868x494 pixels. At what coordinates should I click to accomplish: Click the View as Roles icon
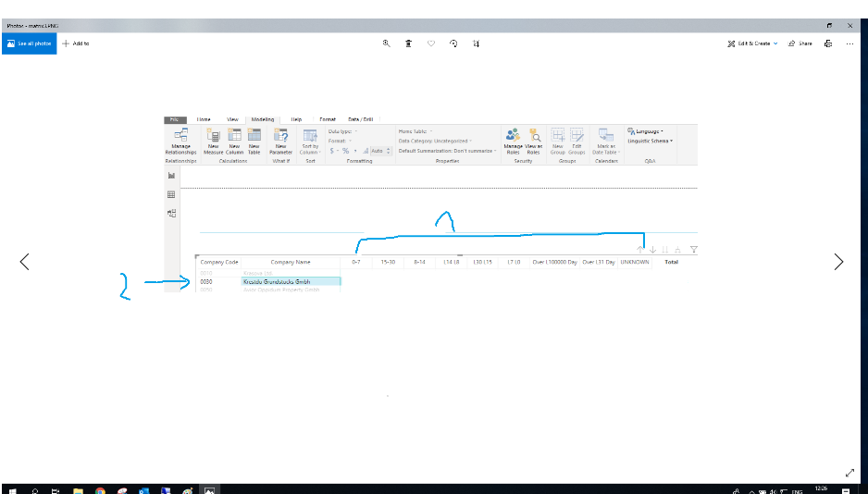coord(534,142)
